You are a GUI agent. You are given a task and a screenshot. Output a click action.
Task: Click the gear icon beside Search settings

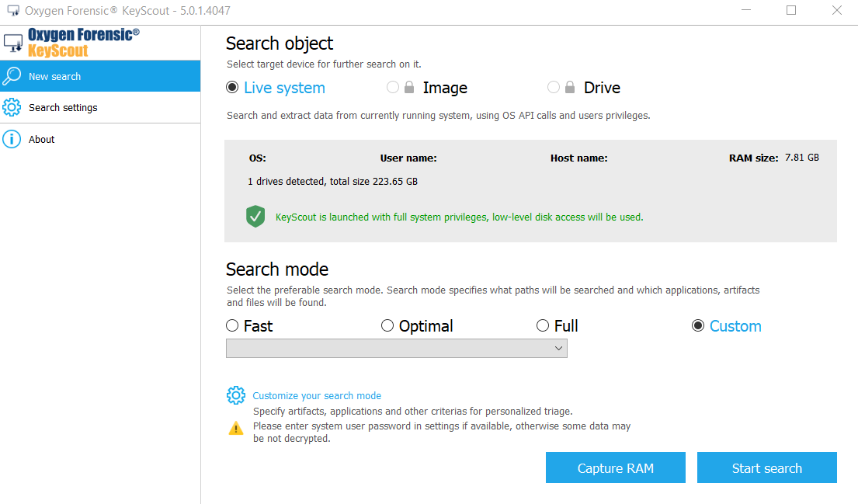12,107
